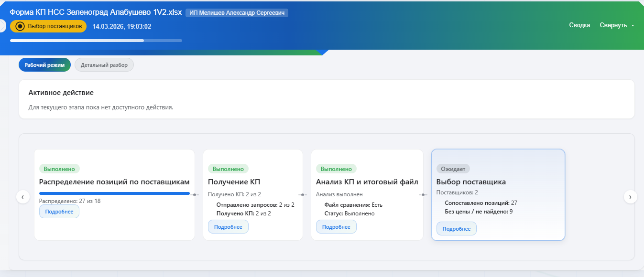
Task: Open Подробнее for Распределение позиций card
Action: point(59,211)
